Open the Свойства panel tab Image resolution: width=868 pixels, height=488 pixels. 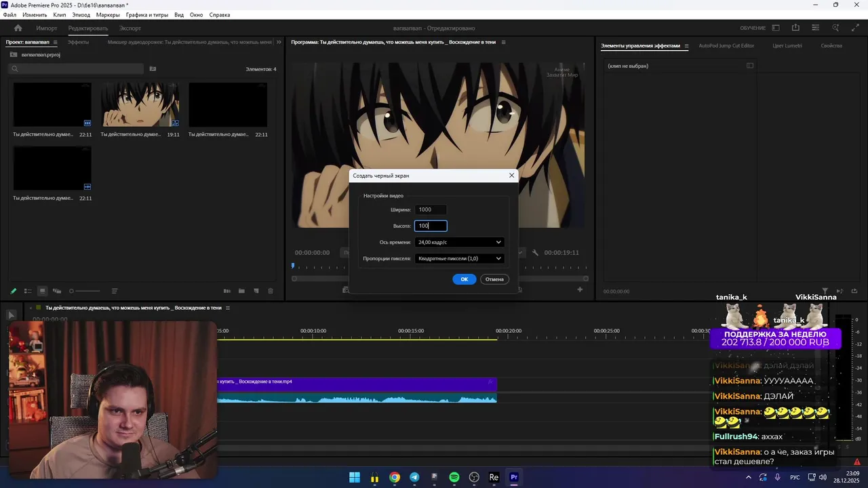831,46
